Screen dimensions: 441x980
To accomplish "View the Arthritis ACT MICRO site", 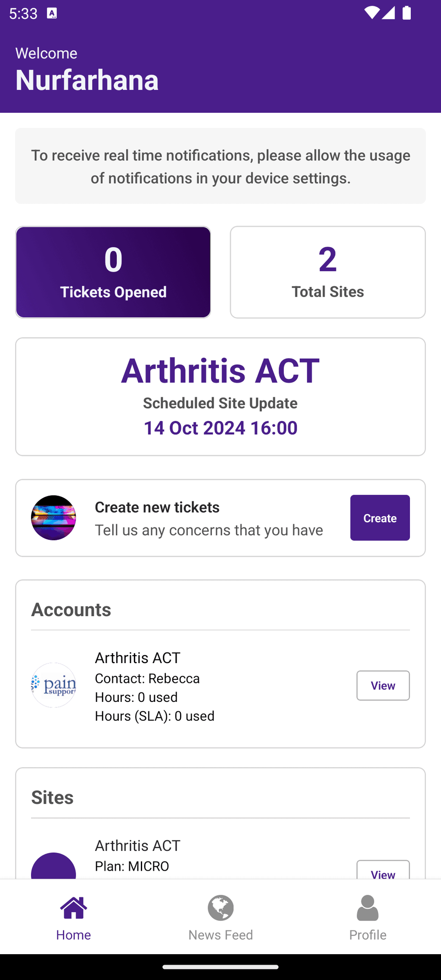I will point(383,871).
